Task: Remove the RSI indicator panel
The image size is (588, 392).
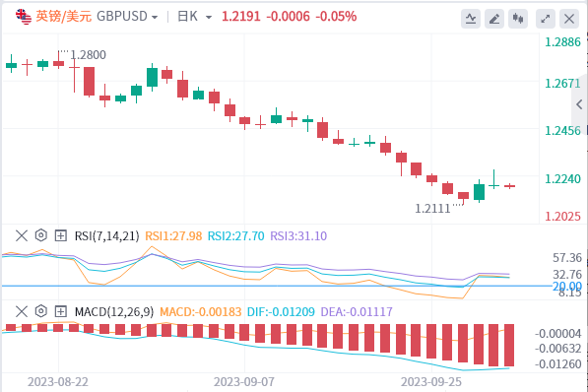Action: coord(22,235)
